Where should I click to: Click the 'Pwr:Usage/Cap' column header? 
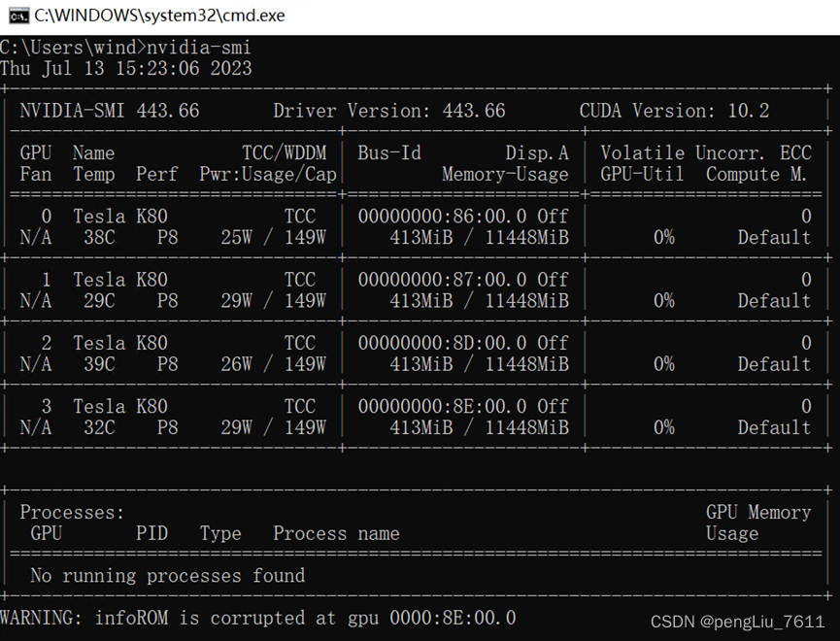tap(268, 174)
